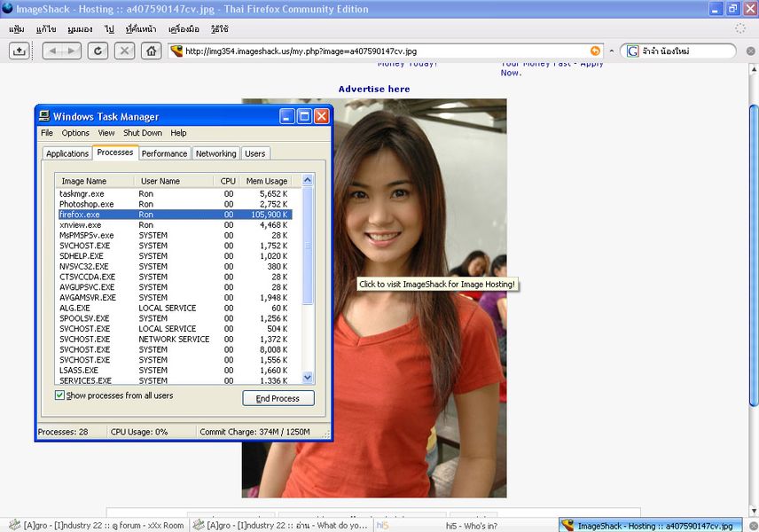Select the SVCHOST.EXE row using 8,008 K

click(x=175, y=349)
